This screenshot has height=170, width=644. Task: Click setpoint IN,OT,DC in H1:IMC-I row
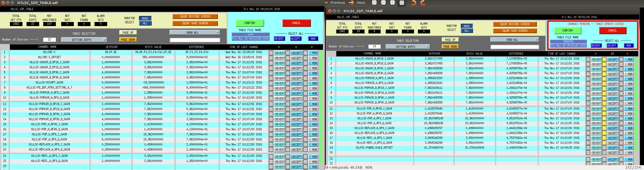click(x=111, y=52)
